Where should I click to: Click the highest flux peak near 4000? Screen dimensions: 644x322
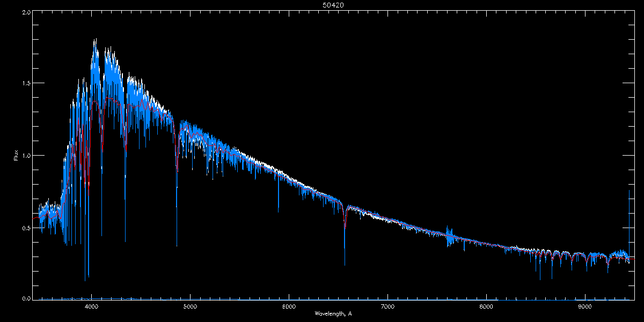[x=95, y=40]
